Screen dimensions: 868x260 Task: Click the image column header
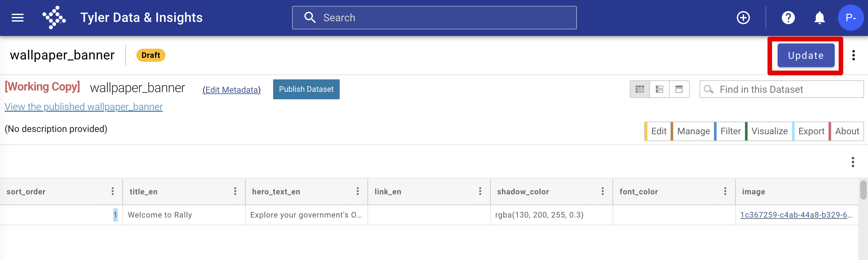[x=797, y=191]
